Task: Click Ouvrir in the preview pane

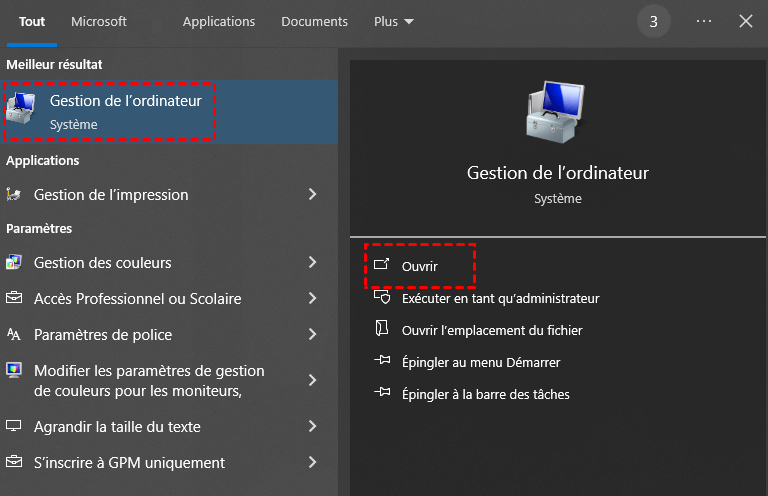Action: [x=420, y=266]
